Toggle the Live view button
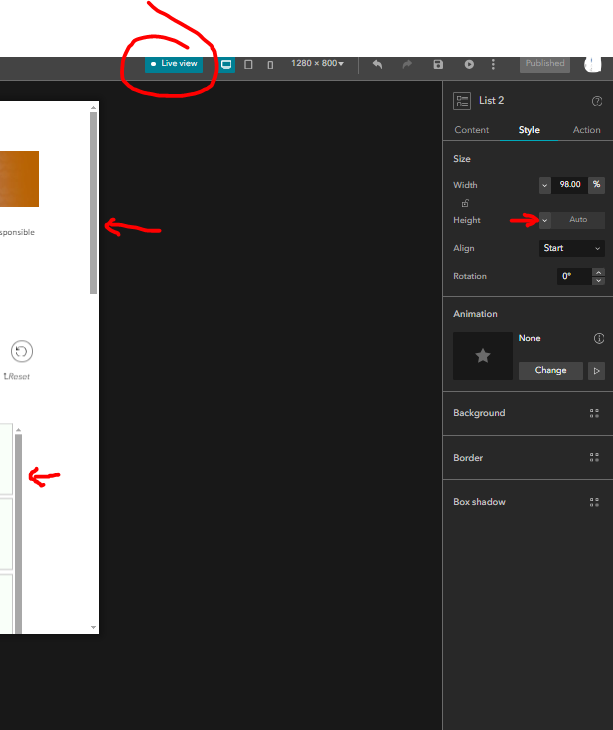This screenshot has height=730, width=613. [x=174, y=64]
